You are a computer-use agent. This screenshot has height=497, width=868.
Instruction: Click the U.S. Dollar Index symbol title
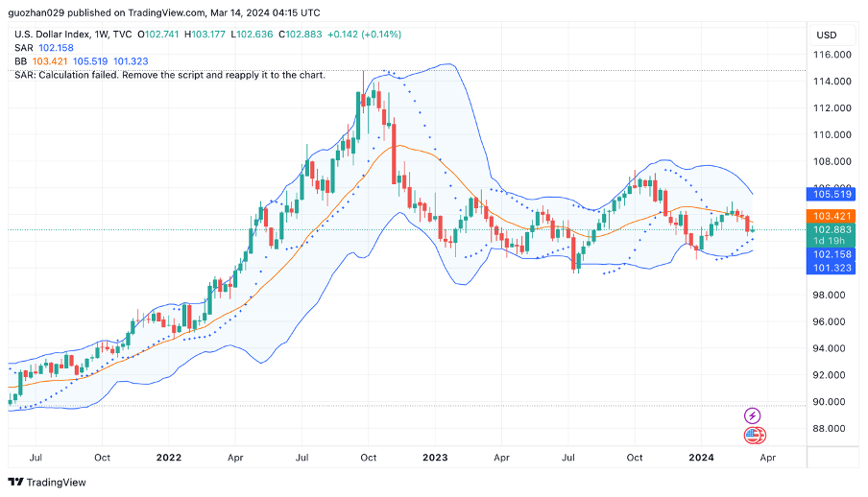click(x=60, y=35)
